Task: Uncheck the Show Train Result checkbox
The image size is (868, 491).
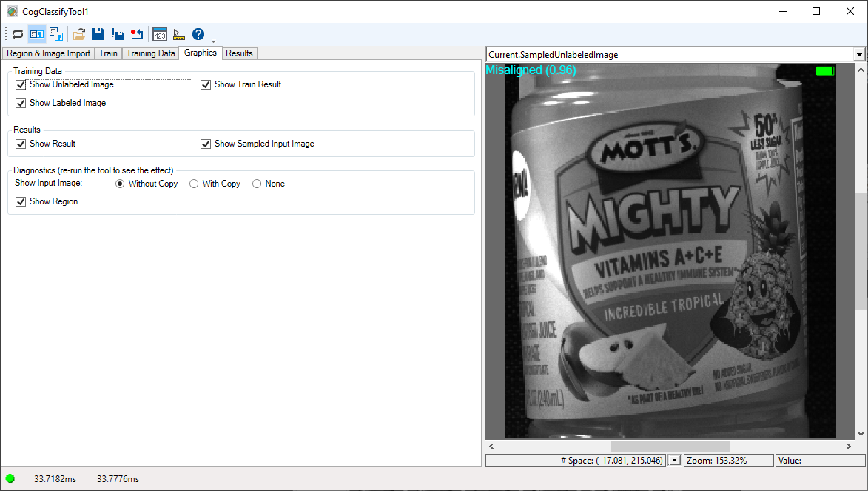Action: click(206, 84)
